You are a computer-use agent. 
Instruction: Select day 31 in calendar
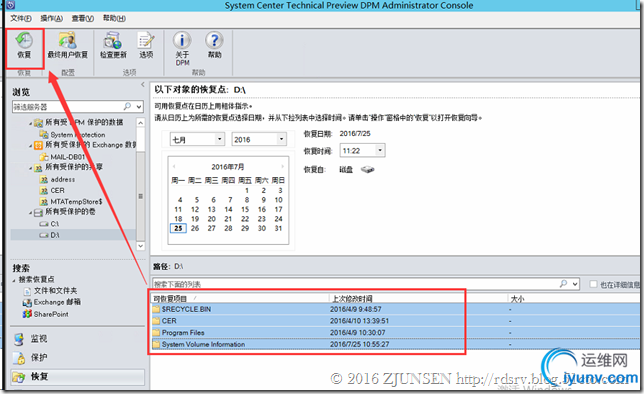278,228
